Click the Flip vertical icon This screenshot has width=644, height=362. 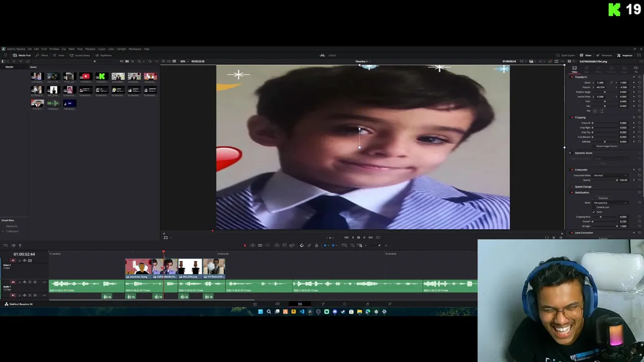click(x=602, y=111)
